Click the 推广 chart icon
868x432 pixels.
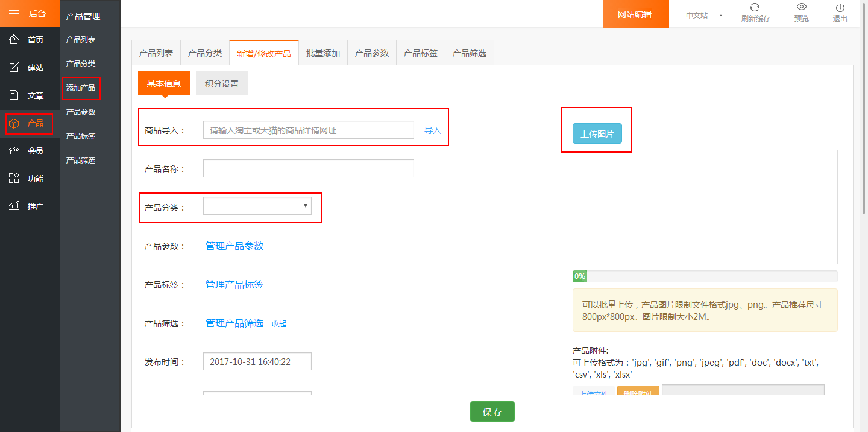(14, 206)
